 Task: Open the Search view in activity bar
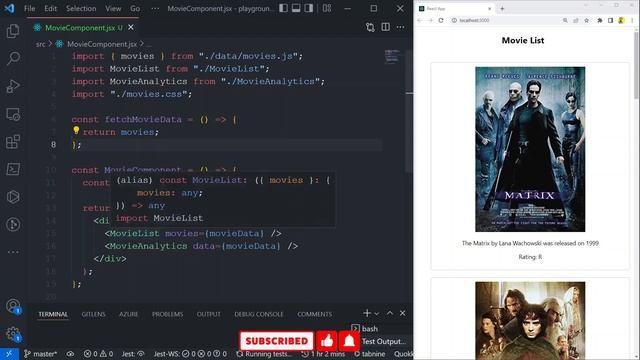point(13,58)
